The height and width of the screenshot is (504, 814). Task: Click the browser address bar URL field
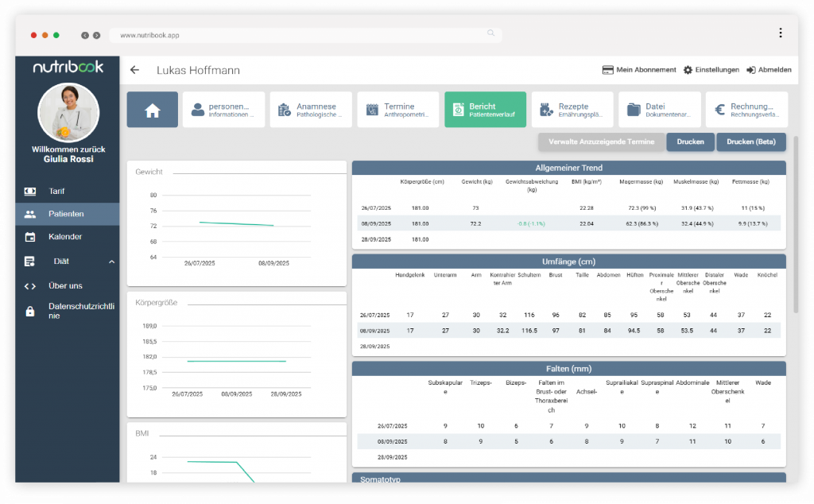302,35
